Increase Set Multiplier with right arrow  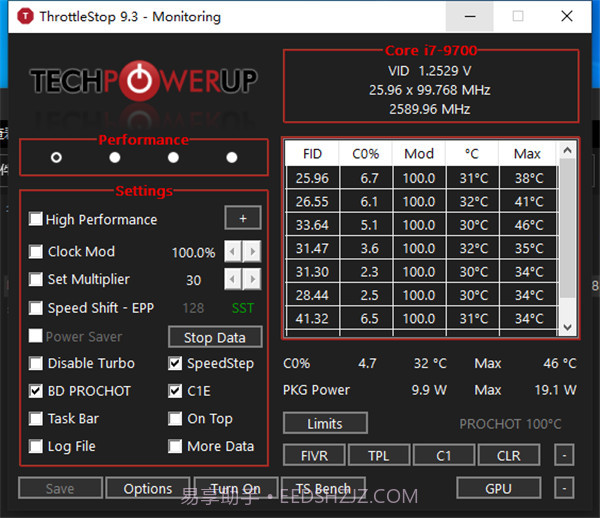(252, 279)
